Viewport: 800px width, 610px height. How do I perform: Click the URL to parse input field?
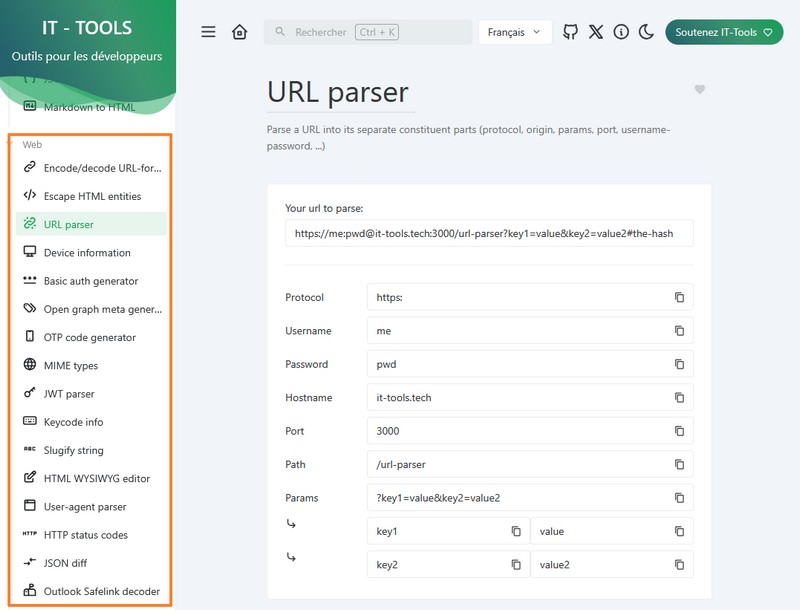coord(488,233)
